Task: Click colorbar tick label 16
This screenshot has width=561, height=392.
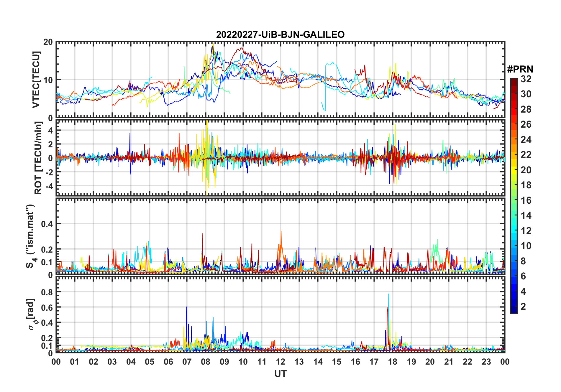Action: click(526, 200)
